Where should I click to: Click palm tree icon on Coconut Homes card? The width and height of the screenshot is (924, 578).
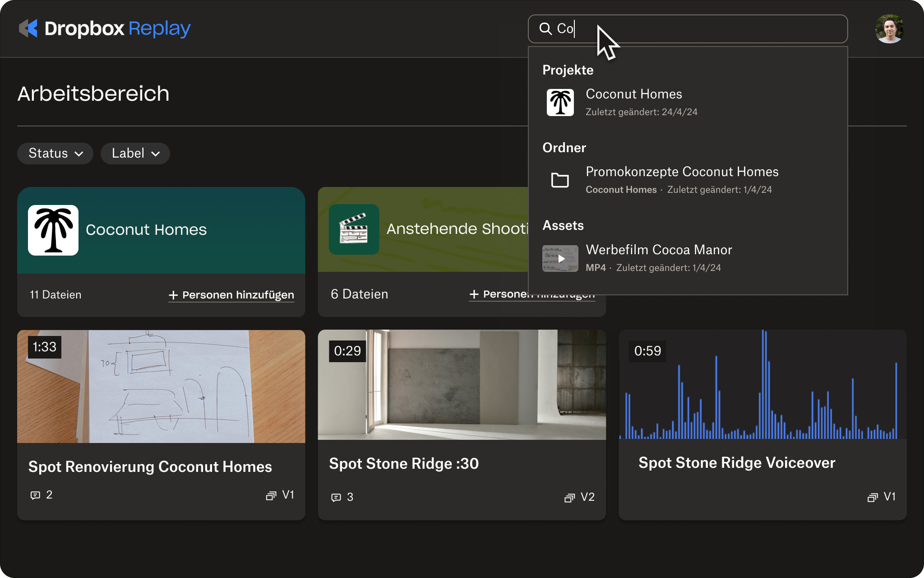[x=53, y=230]
